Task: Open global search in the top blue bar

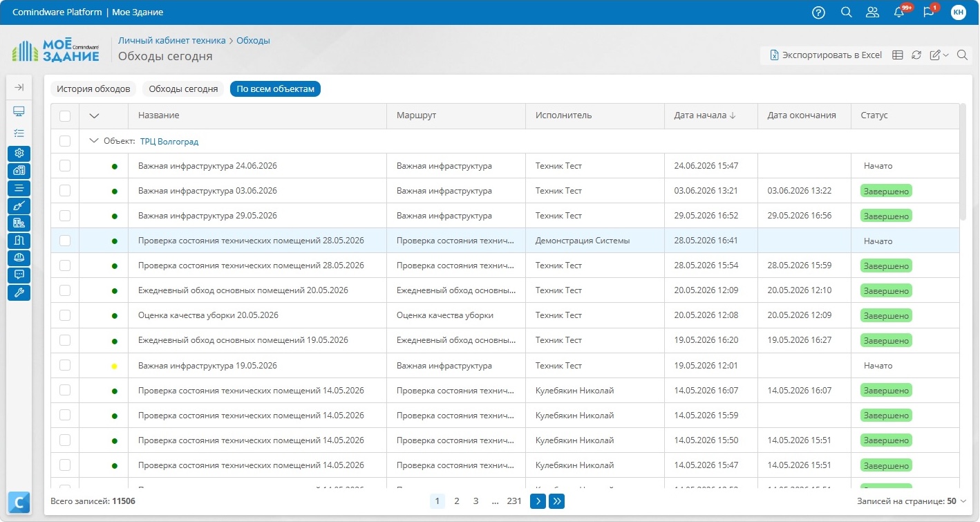Action: click(846, 12)
